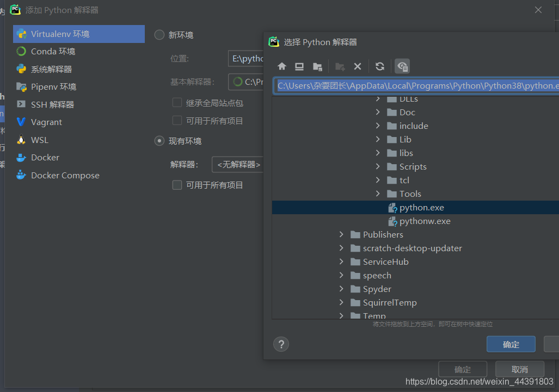
Task: Expand the Scripts folder
Action: [x=378, y=166]
